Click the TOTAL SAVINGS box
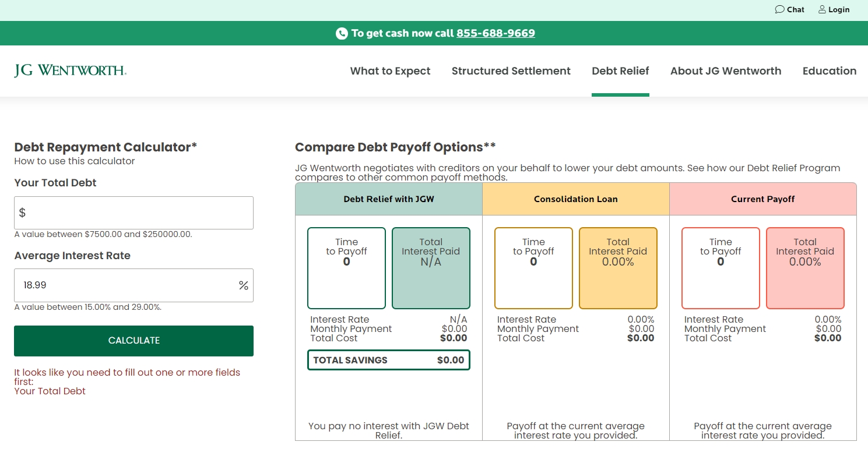This screenshot has width=868, height=463. pos(388,359)
